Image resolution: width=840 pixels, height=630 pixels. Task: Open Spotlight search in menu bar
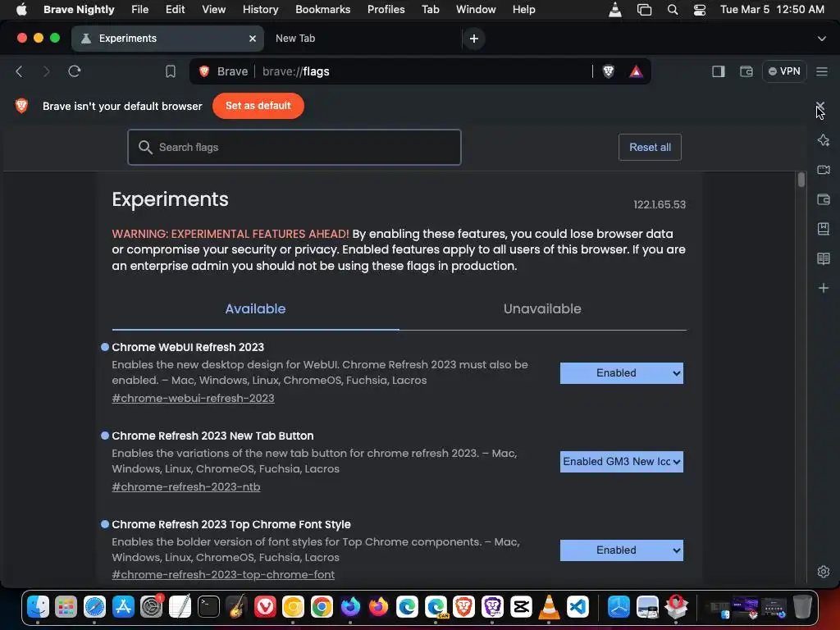(673, 9)
